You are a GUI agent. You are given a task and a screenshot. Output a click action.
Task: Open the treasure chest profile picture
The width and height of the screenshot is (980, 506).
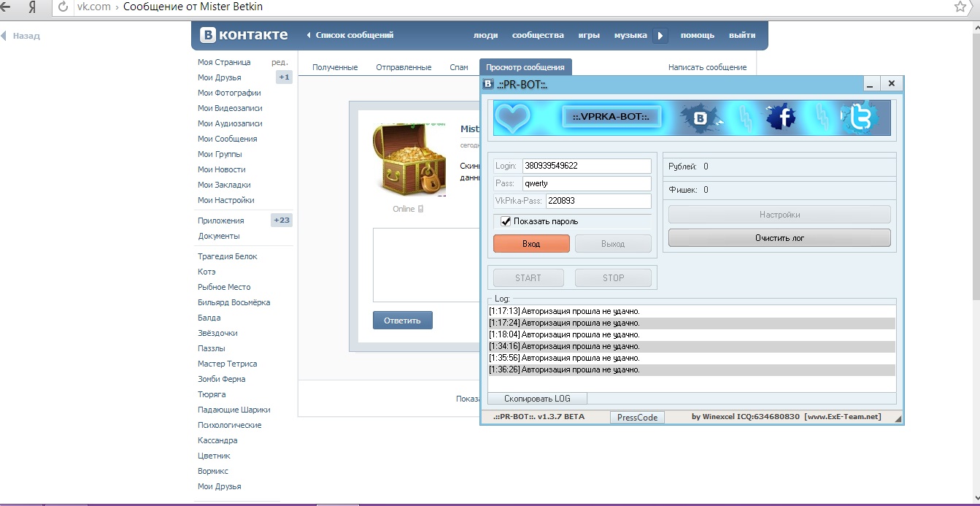409,160
